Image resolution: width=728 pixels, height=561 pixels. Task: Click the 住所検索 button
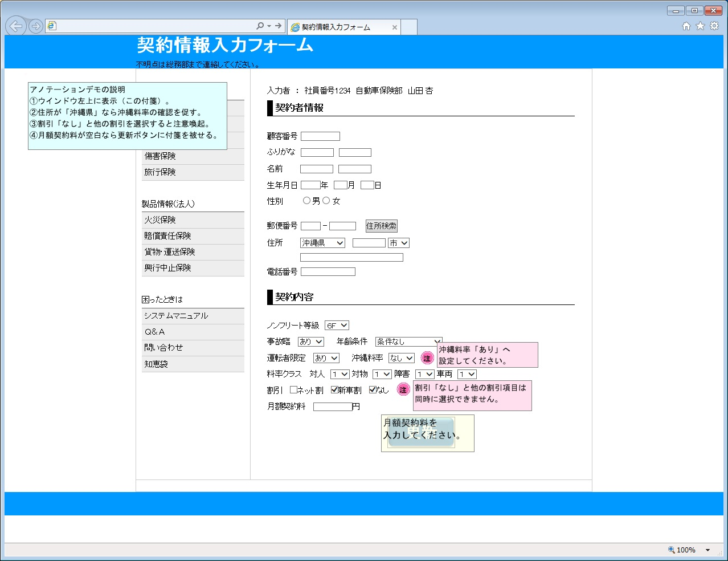[x=382, y=226]
